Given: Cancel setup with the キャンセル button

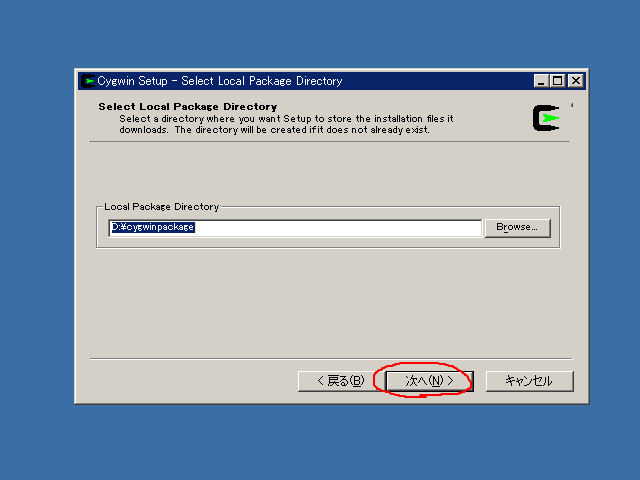Looking at the screenshot, I should [x=529, y=381].
